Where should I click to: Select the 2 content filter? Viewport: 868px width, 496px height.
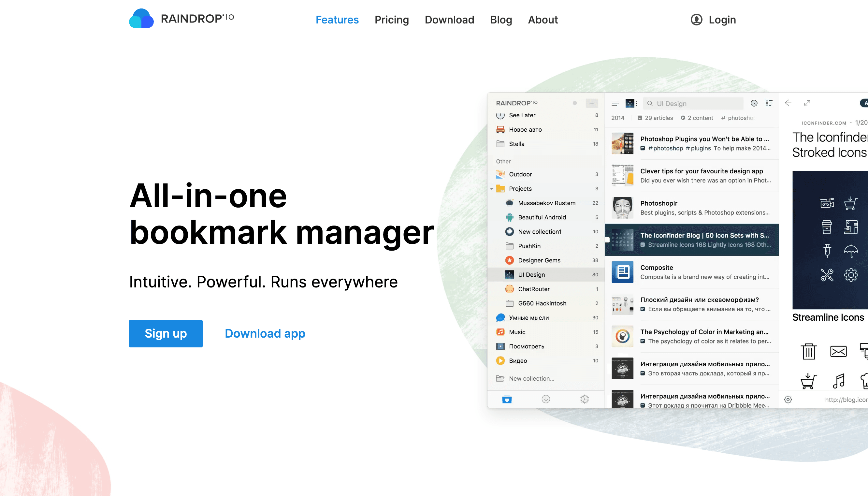click(697, 118)
